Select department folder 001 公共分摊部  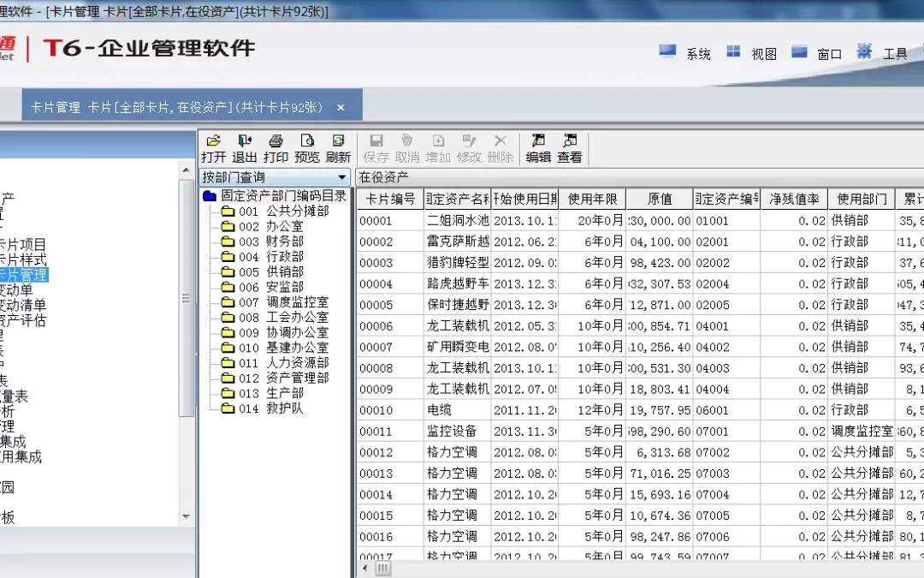point(275,212)
